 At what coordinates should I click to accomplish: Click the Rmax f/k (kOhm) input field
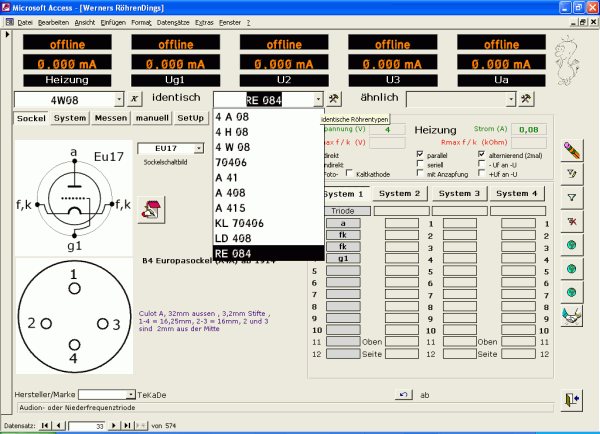click(x=529, y=143)
